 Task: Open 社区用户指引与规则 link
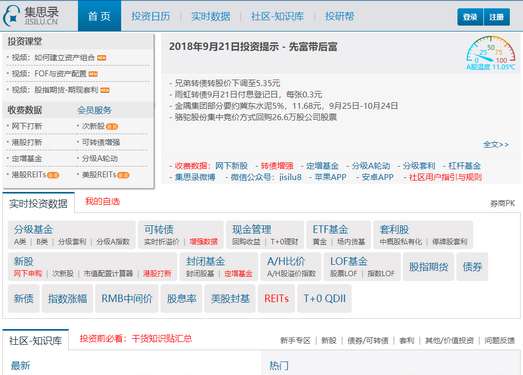445,177
